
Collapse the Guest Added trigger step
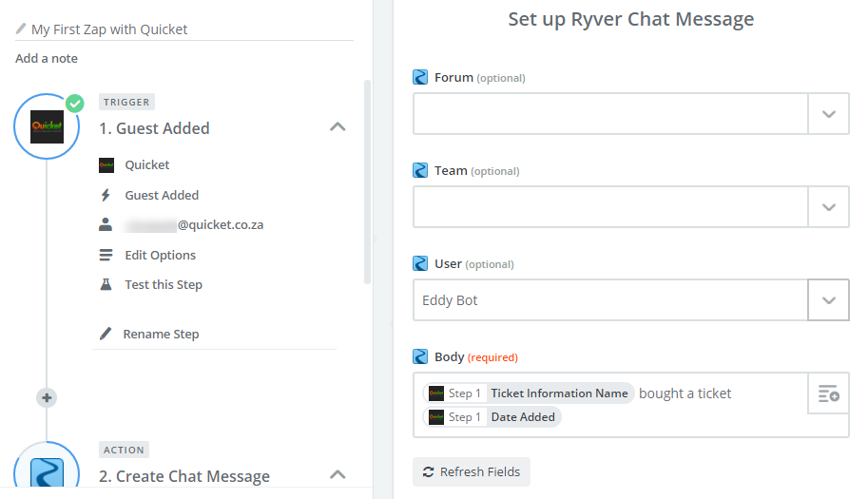[338, 127]
